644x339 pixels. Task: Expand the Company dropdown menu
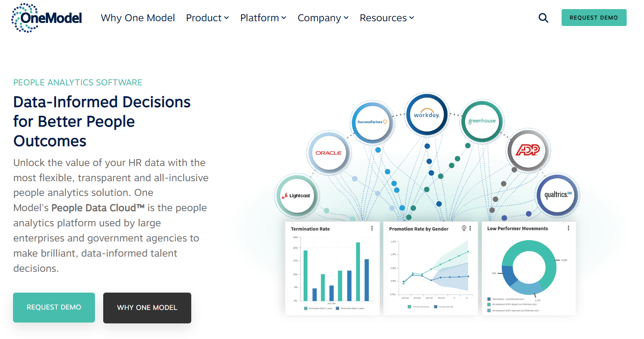click(x=323, y=18)
